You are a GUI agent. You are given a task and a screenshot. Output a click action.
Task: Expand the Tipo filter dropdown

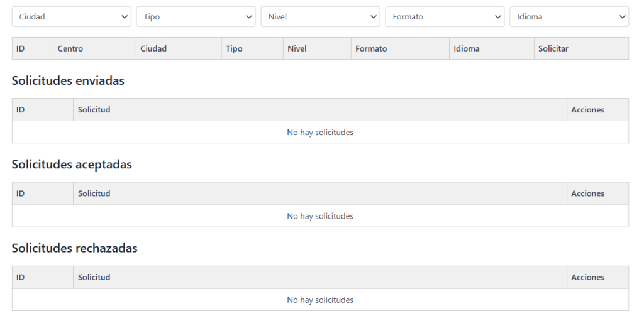click(x=196, y=17)
